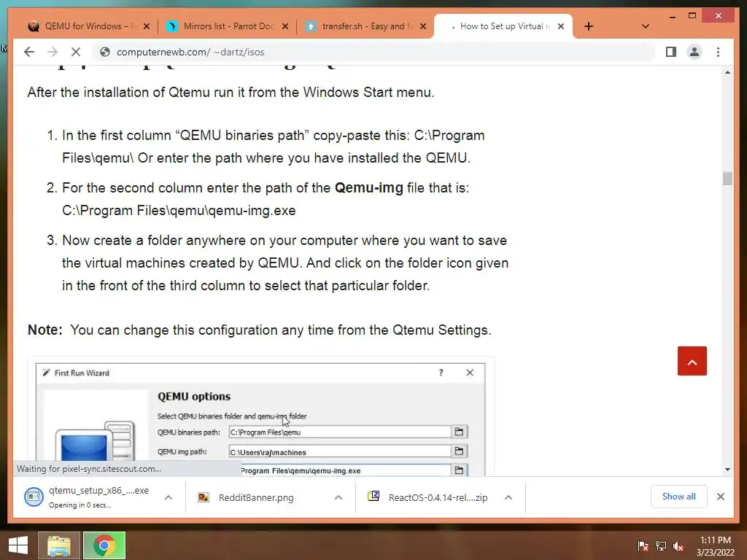Open the Windows Start menu
Image resolution: width=747 pixels, height=560 pixels.
tap(18, 545)
